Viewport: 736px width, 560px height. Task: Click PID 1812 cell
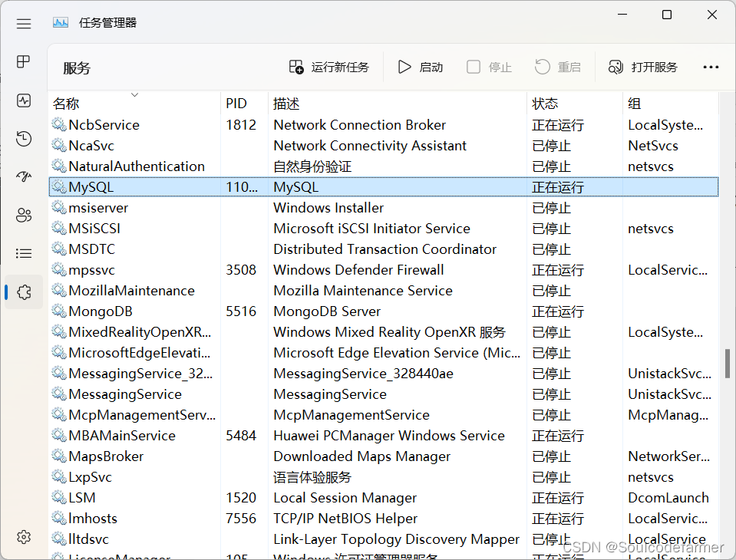[241, 125]
